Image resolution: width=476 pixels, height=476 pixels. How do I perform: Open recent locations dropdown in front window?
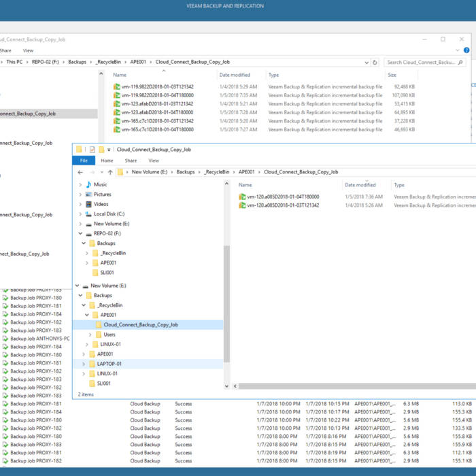102,172
